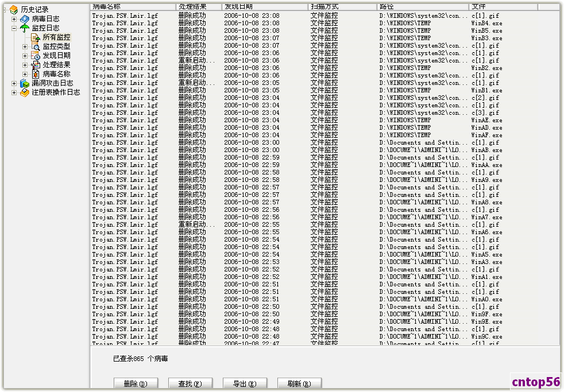Select the row with file WinB1.exe

325,91
